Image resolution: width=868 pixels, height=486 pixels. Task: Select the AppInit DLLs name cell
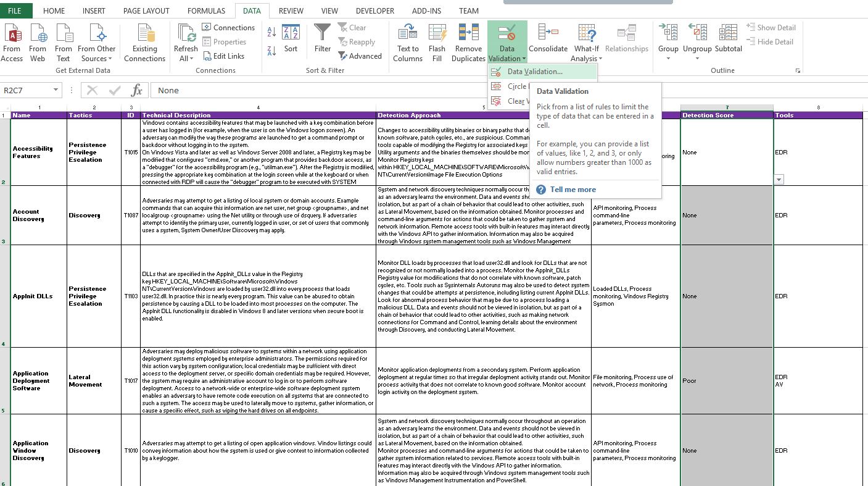39,296
